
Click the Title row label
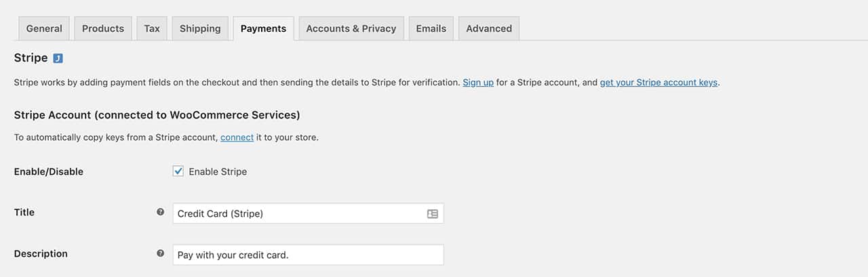24,213
